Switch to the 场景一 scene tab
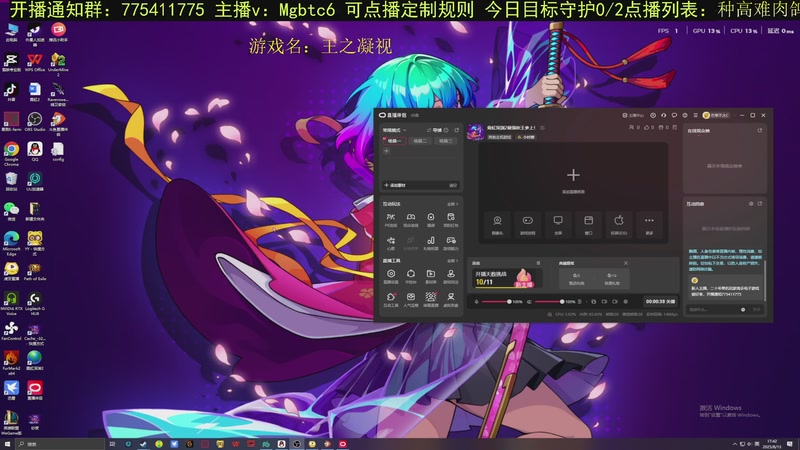The width and height of the screenshot is (800, 450). [x=395, y=141]
